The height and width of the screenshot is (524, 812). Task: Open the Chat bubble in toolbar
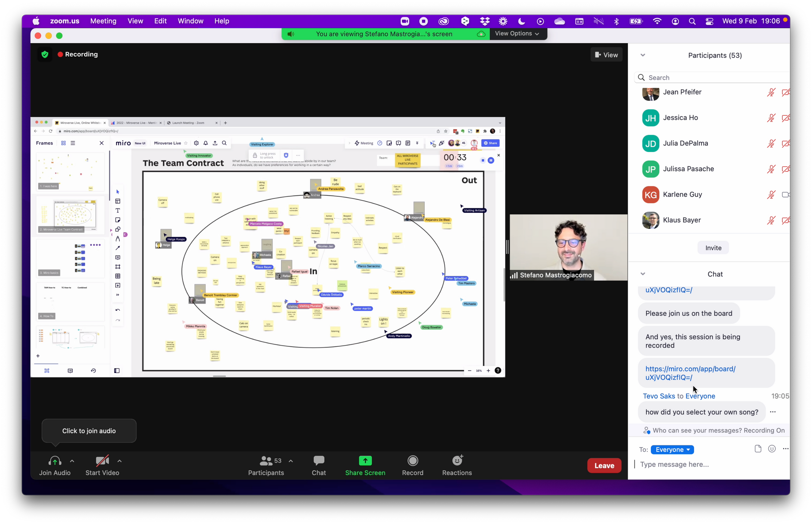(x=318, y=461)
